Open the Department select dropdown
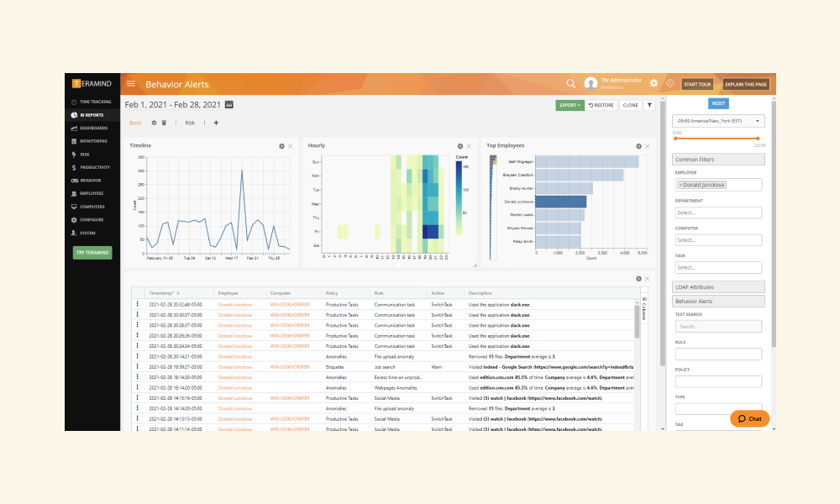Screen dimensions: 840x504 click(718, 213)
